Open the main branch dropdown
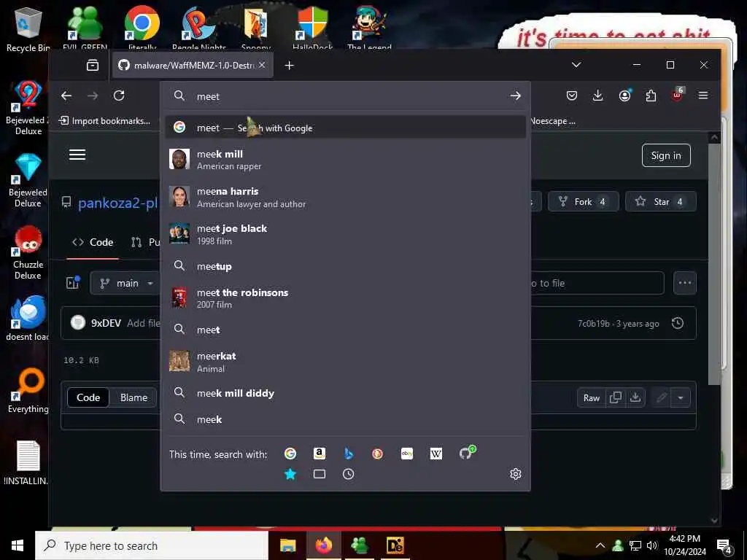747x560 pixels. [125, 284]
